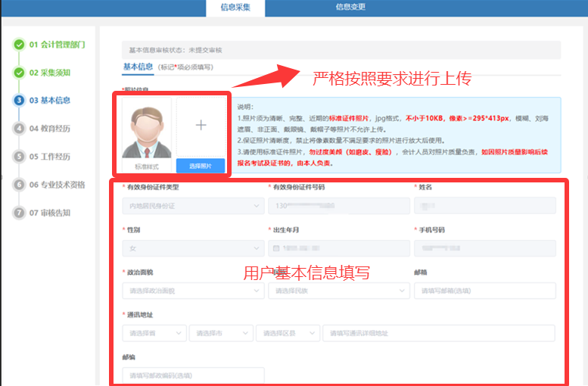Click the 基本信息 section heading
Screen dimensions: 588x386
point(138,67)
